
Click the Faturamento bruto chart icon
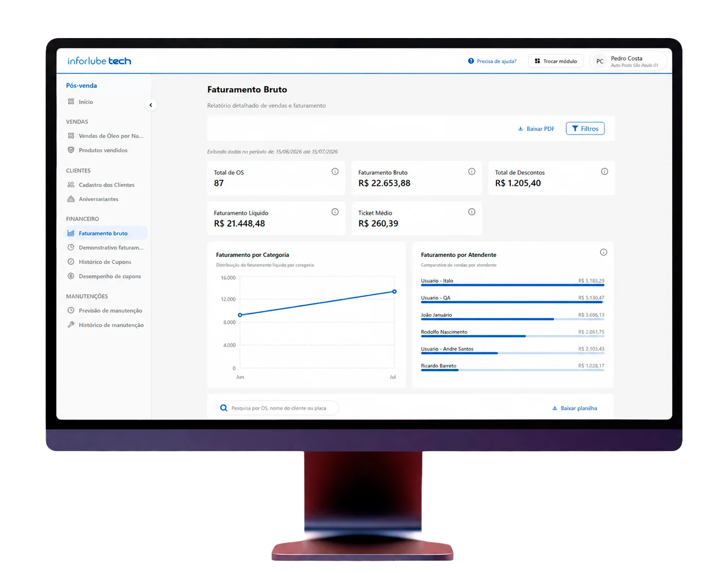click(x=71, y=233)
